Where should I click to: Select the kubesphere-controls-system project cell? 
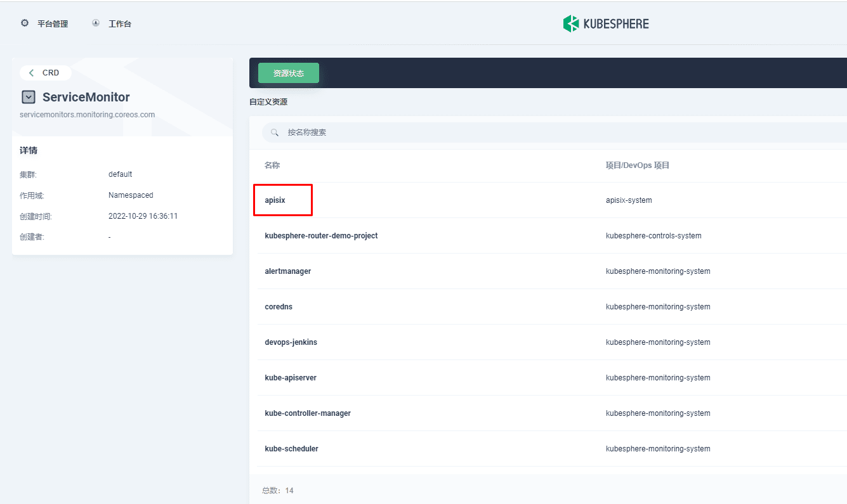[x=653, y=236]
